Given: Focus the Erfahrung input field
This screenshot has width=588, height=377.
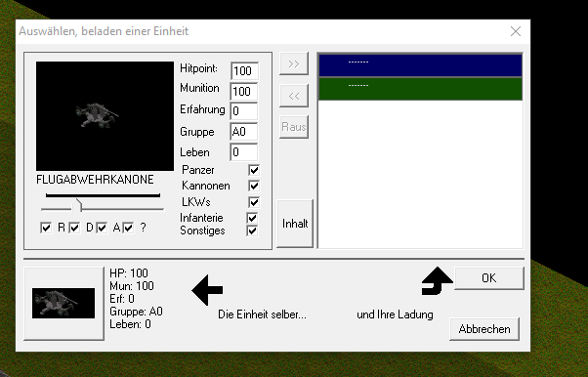Looking at the screenshot, I should click(x=244, y=111).
